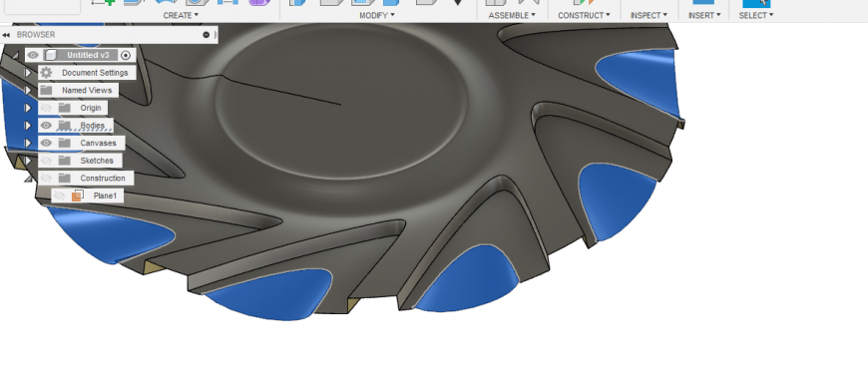Viewport: 868px width, 386px height.
Task: Open the SELECT dropdown menu
Action: point(756,16)
